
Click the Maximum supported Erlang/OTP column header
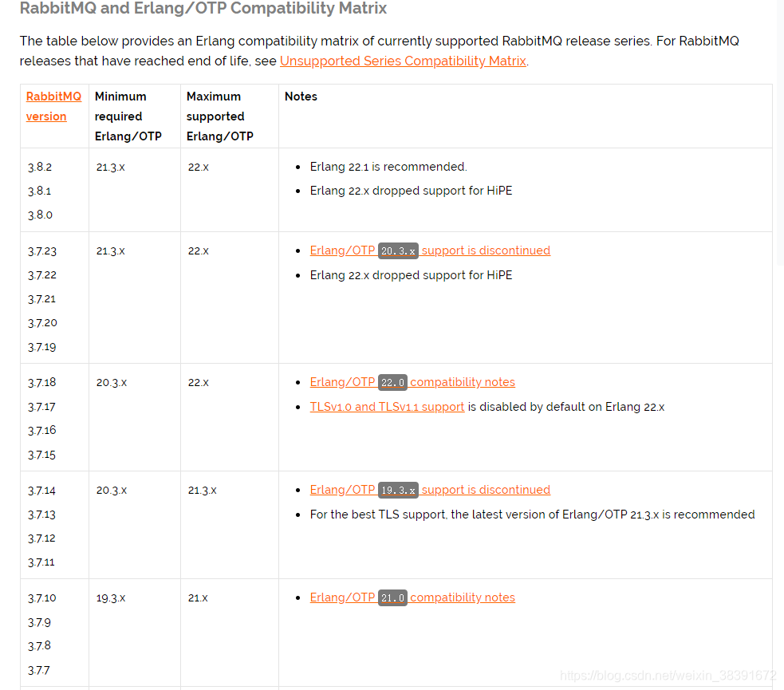220,116
